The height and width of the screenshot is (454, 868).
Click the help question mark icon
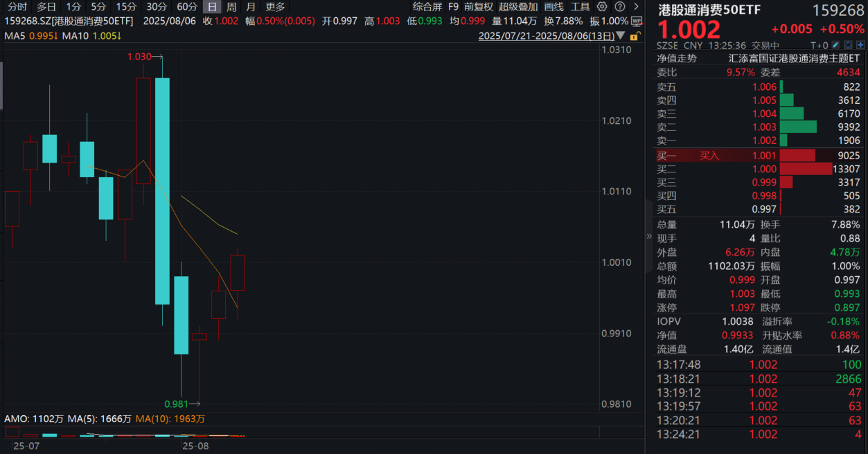coord(619,6)
